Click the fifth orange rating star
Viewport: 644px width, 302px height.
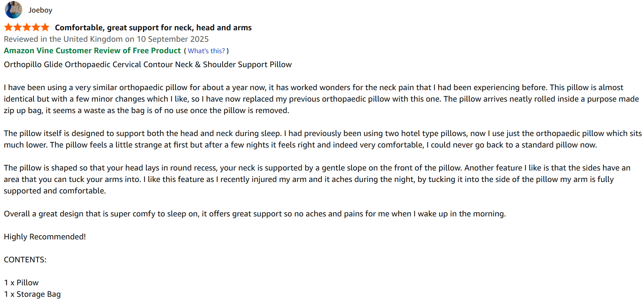[45, 27]
